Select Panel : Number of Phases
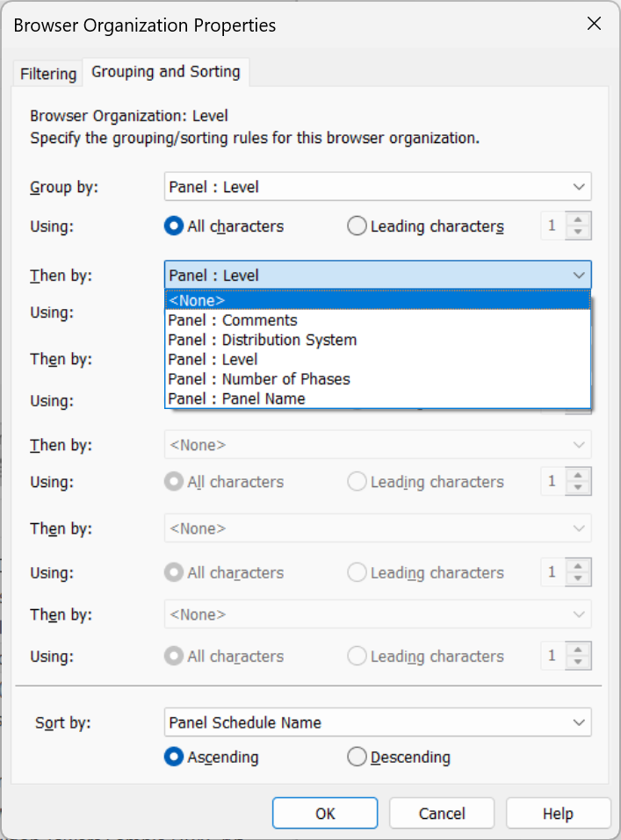621x840 pixels. tap(258, 379)
